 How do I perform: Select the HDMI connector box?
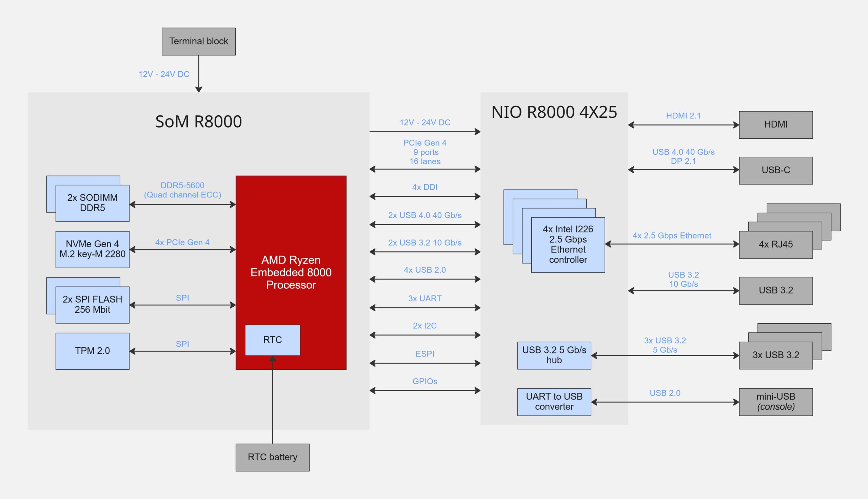pyautogui.click(x=776, y=125)
